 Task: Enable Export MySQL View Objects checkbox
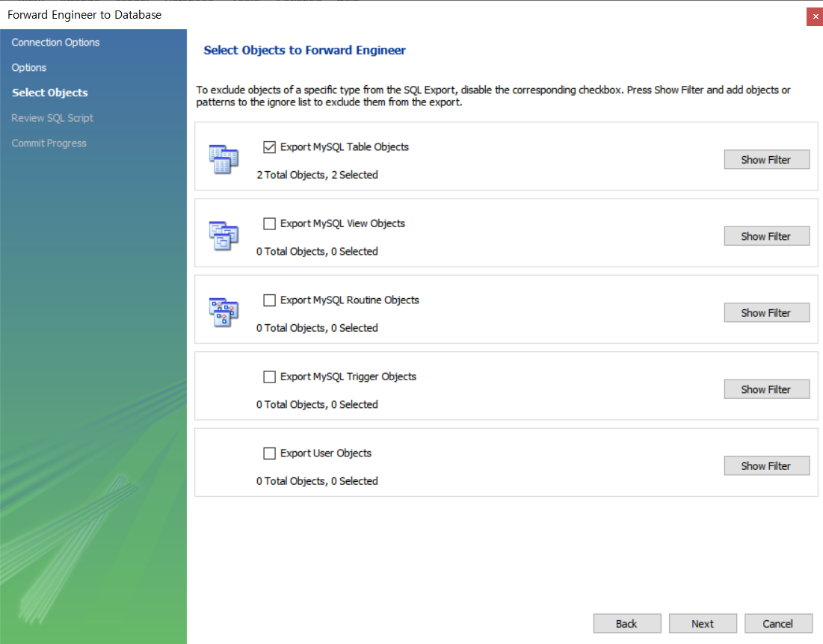269,224
